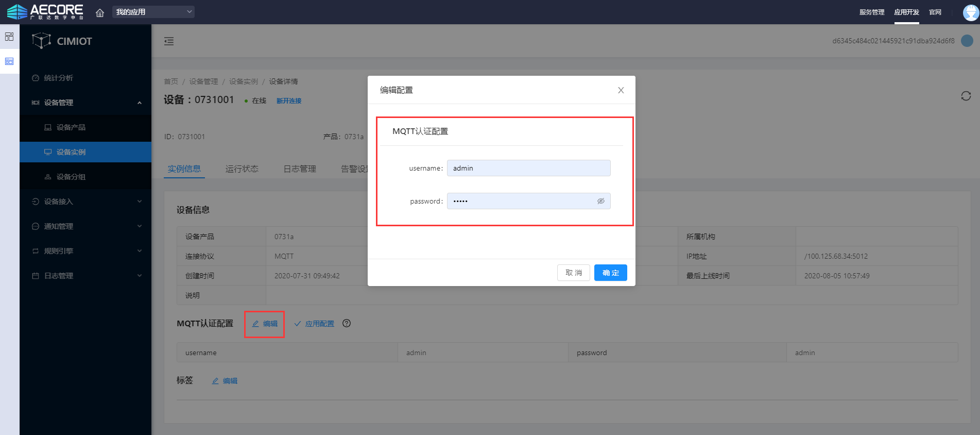Toggle password visibility eye icon
980x435 pixels.
click(600, 201)
